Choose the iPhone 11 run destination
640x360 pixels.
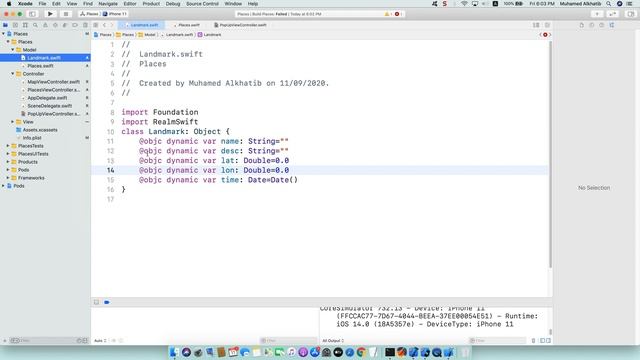[x=115, y=14]
